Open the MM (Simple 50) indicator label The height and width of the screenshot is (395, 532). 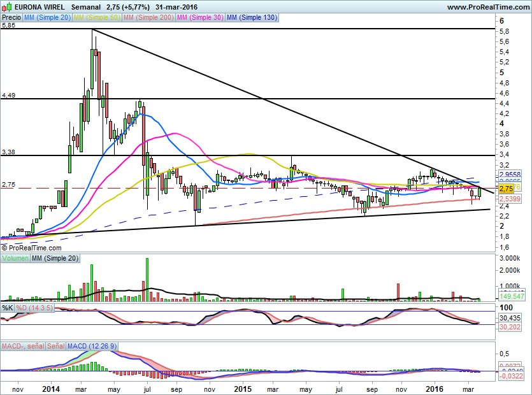(97, 17)
